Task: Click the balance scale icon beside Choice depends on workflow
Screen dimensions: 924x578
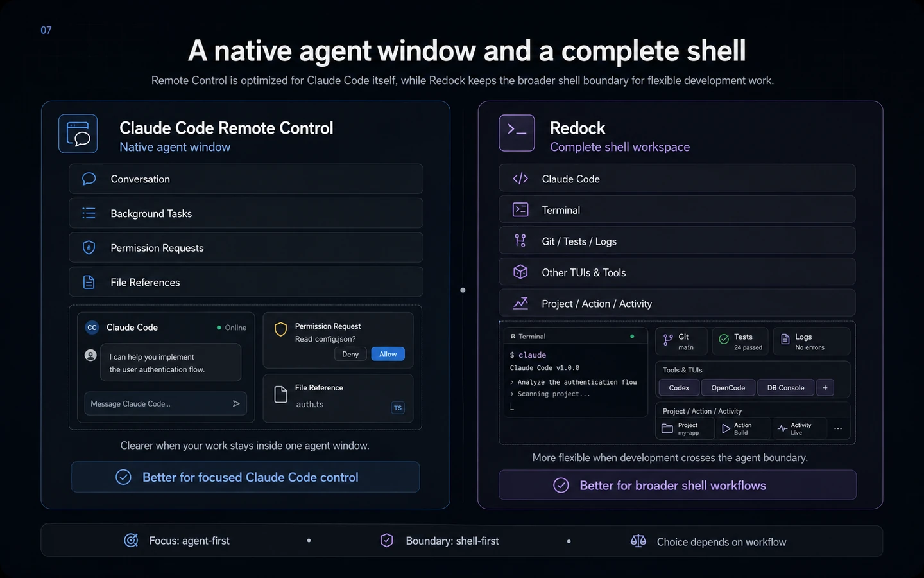Action: coord(638,541)
